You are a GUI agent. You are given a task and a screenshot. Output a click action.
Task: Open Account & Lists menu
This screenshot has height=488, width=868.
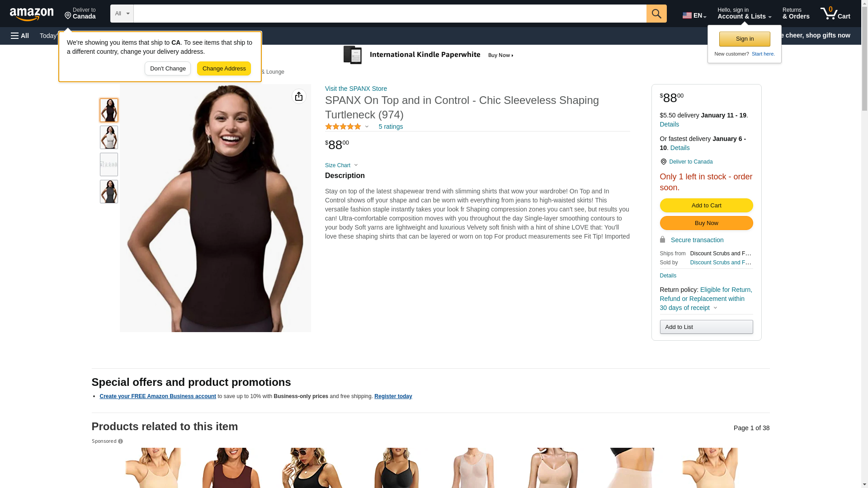point(744,14)
